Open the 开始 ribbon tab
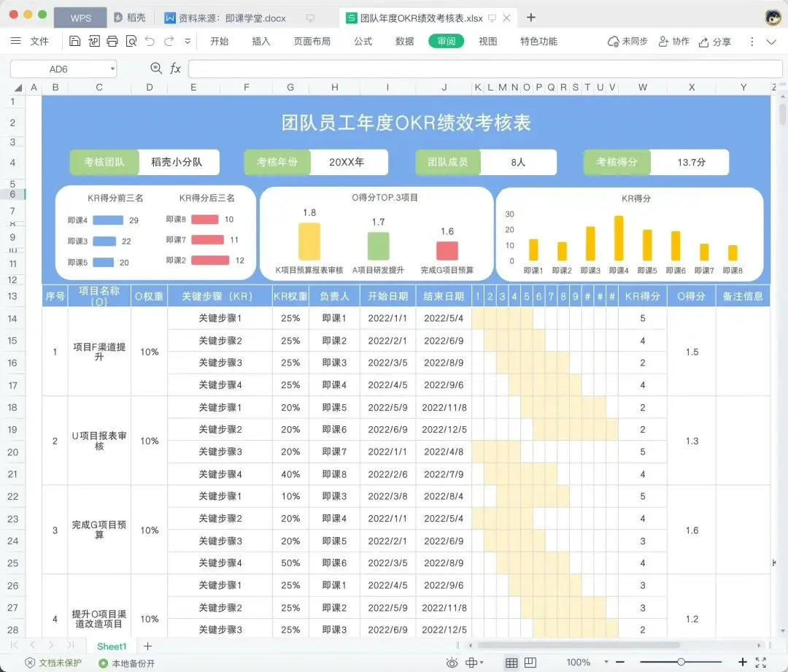The width and height of the screenshot is (788, 672). 219,41
